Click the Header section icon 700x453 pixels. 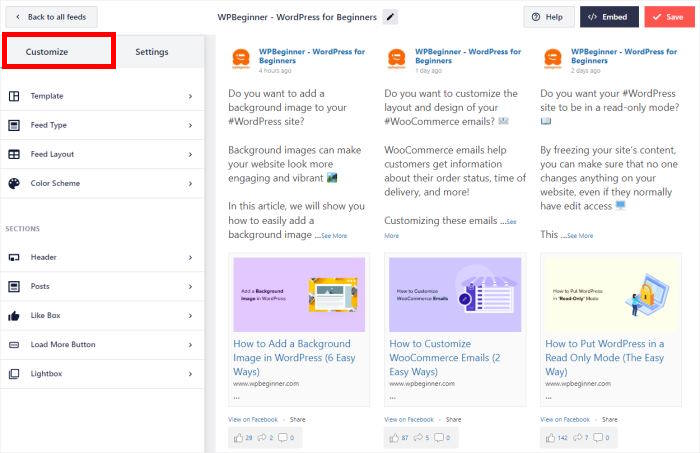(14, 258)
